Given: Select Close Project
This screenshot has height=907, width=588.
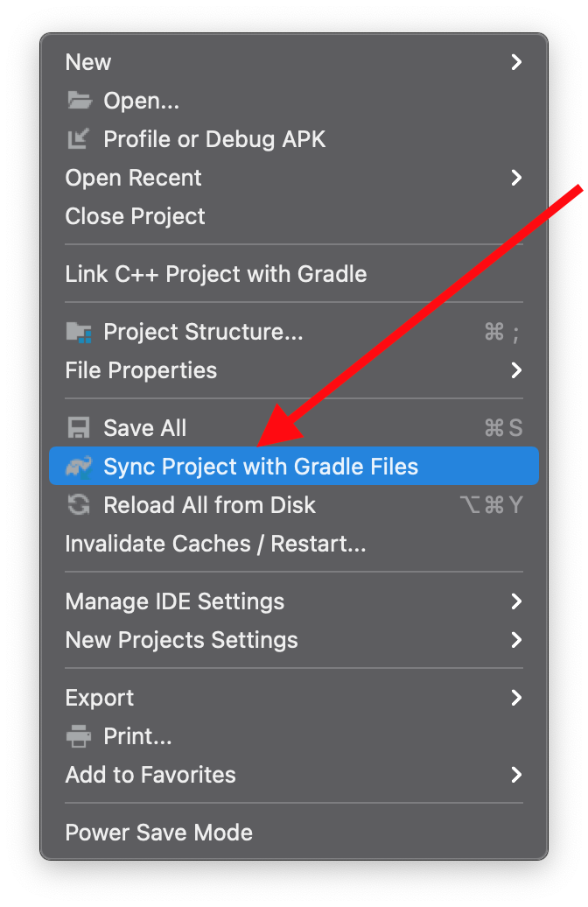Looking at the screenshot, I should click(x=294, y=216).
